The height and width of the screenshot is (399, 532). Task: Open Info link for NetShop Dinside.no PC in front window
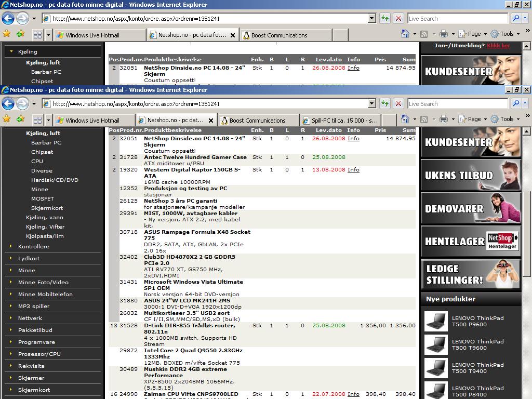(x=353, y=138)
